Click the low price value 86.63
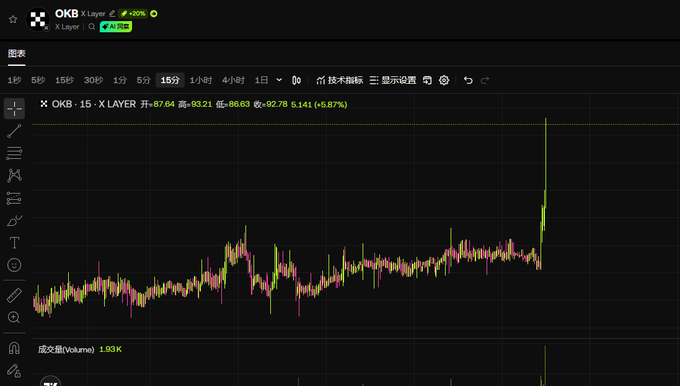This screenshot has width=680, height=386. [x=239, y=104]
